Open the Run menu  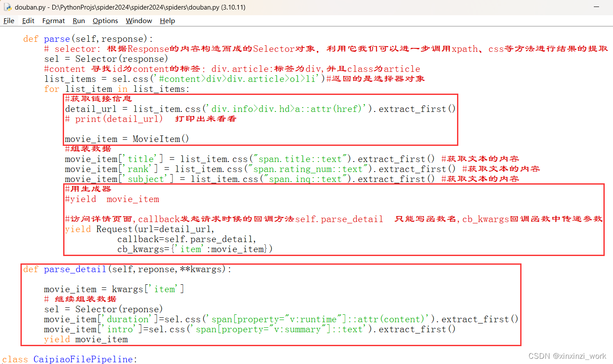click(79, 21)
